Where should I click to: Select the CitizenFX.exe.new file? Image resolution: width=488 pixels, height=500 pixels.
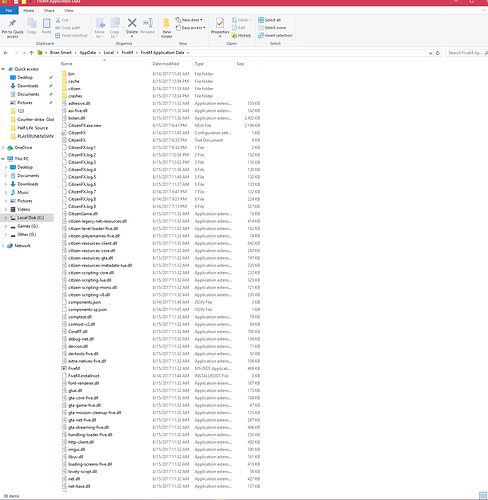pyautogui.click(x=85, y=125)
